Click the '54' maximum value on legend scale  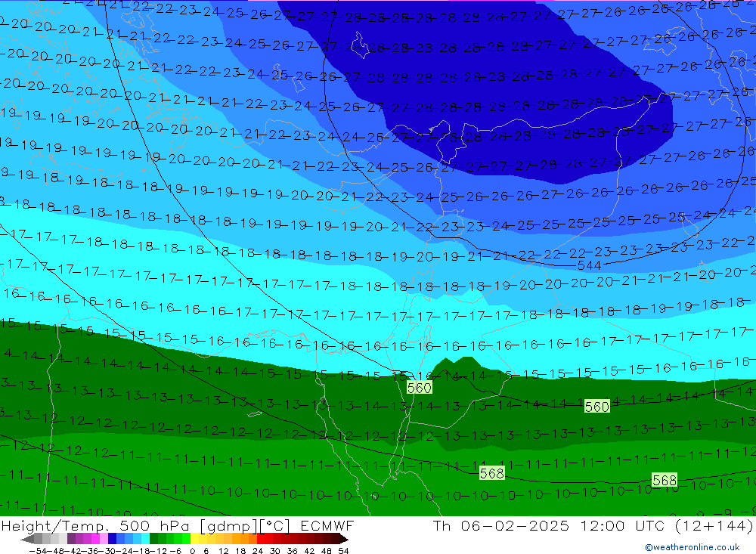[343, 551]
